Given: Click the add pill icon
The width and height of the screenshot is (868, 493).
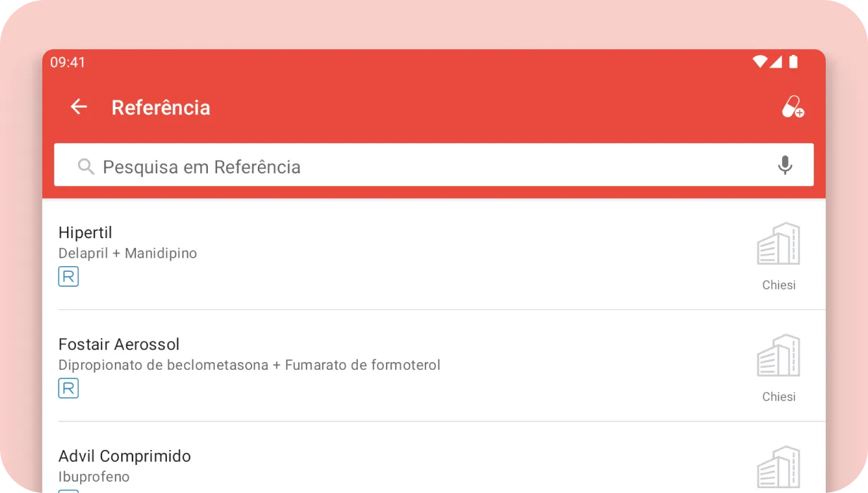Looking at the screenshot, I should point(793,107).
